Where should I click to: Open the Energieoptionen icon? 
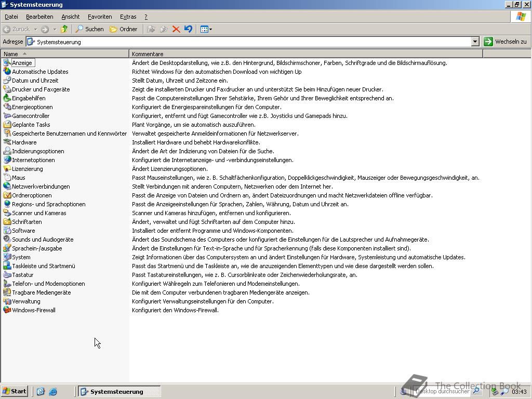[7, 107]
